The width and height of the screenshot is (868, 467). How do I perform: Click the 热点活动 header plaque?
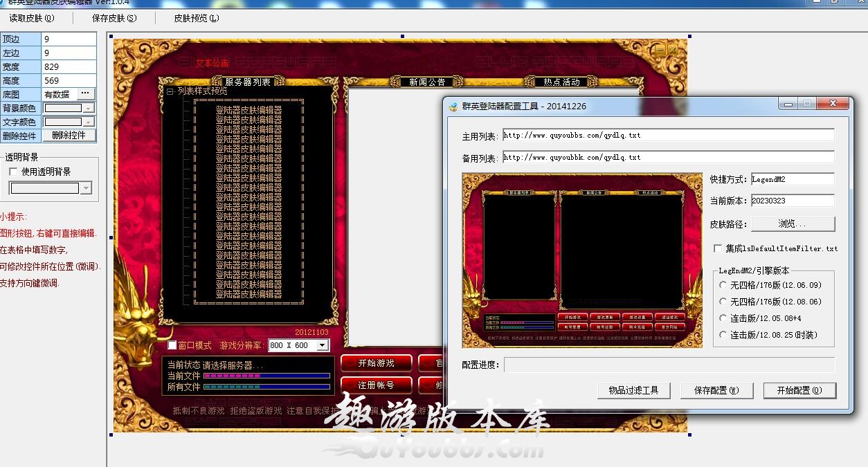561,82
